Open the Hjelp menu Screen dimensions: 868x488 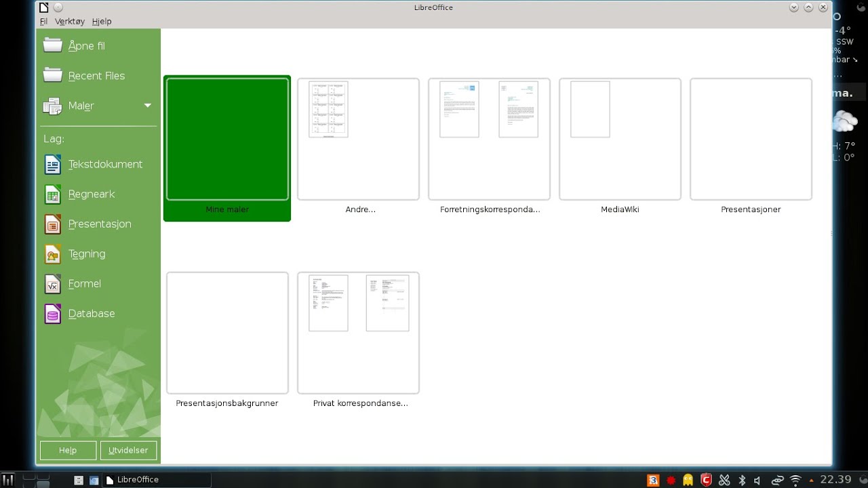click(x=102, y=21)
